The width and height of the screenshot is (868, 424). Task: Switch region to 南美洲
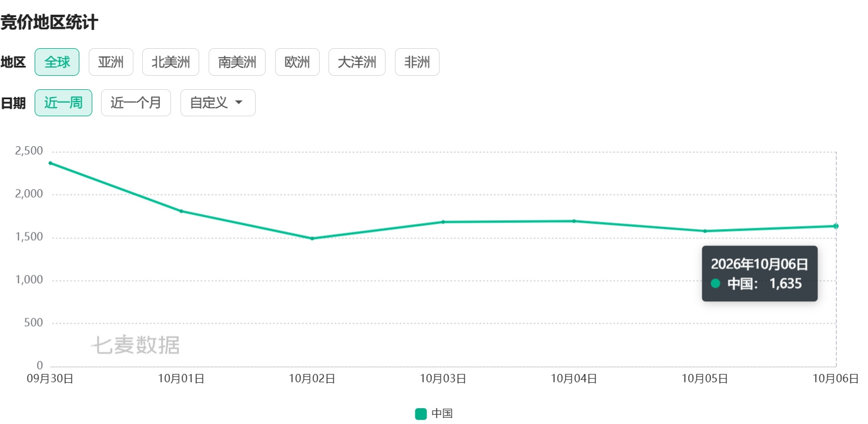click(x=237, y=62)
